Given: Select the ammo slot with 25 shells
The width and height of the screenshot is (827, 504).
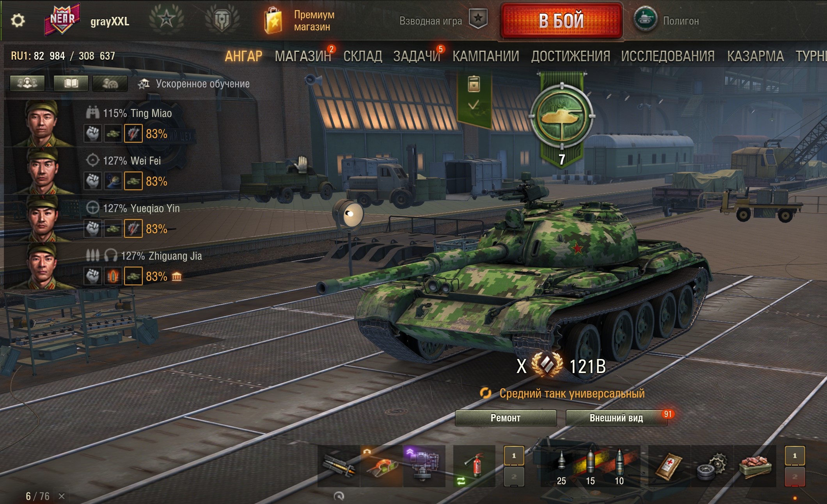Looking at the screenshot, I should click(x=561, y=466).
